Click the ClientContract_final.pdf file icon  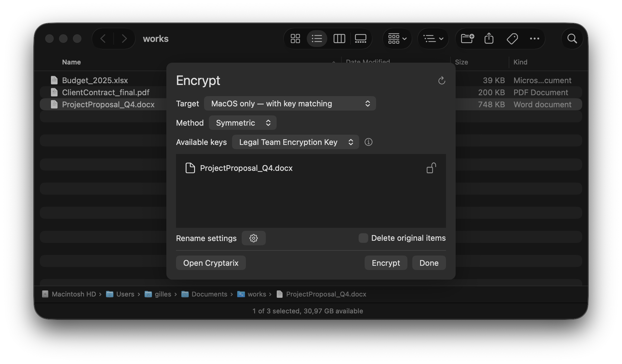(54, 92)
